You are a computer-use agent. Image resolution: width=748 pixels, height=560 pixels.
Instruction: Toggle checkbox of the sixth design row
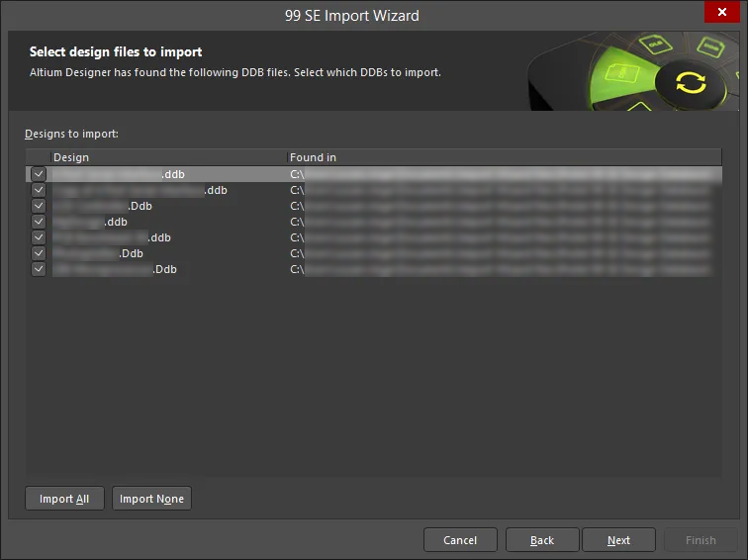coord(39,253)
